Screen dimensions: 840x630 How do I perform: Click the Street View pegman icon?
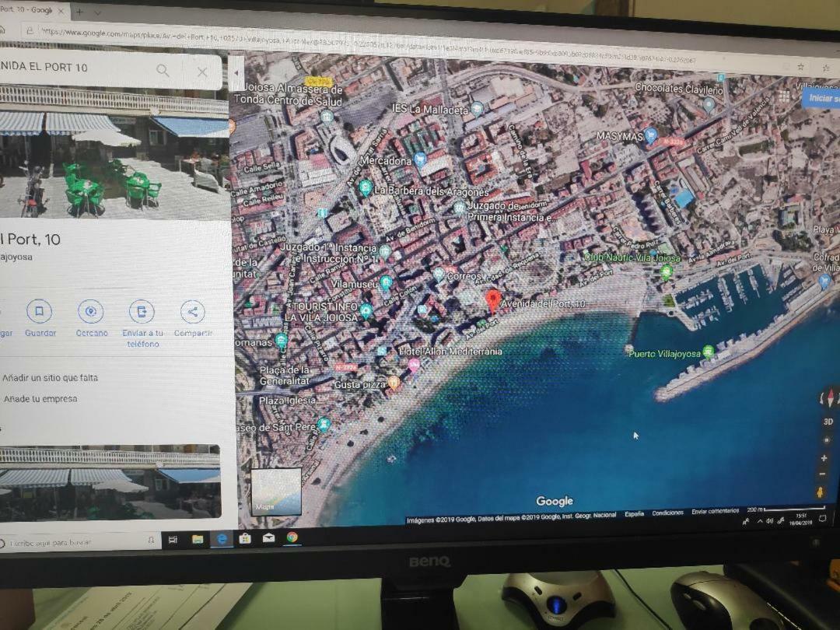click(x=821, y=492)
